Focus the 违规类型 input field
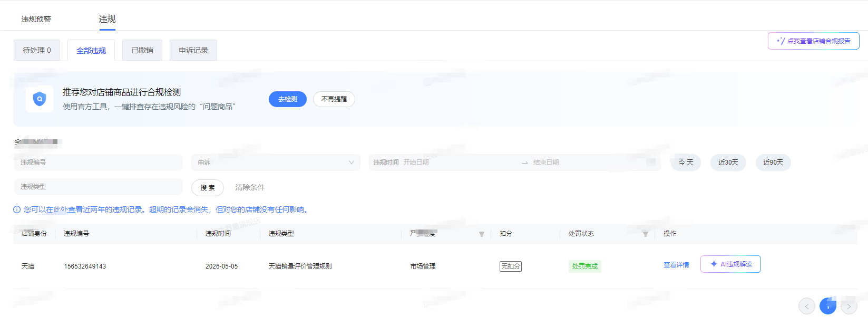This screenshot has height=325, width=868. coord(99,187)
